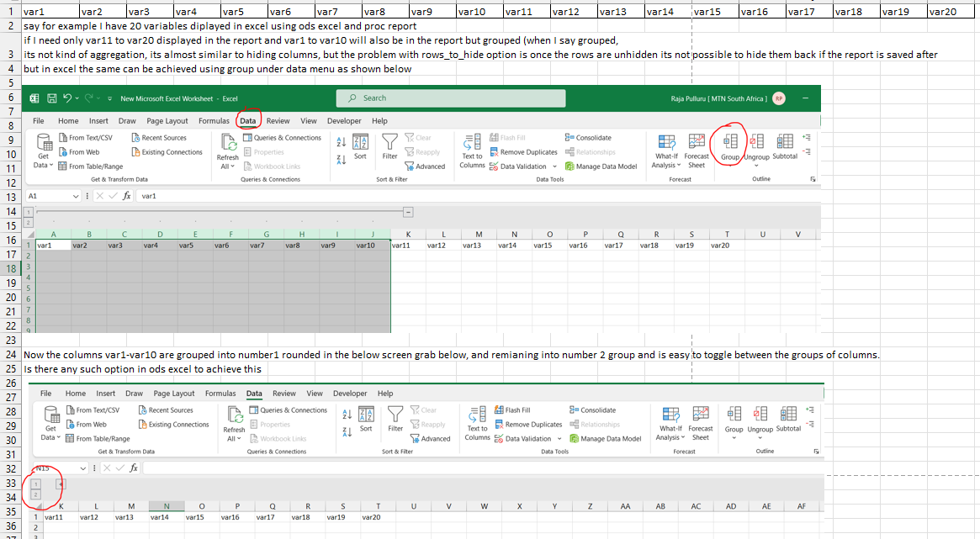This screenshot has height=539, width=980.
Task: Open Developer tab beneath the green title bar
Action: (x=343, y=121)
